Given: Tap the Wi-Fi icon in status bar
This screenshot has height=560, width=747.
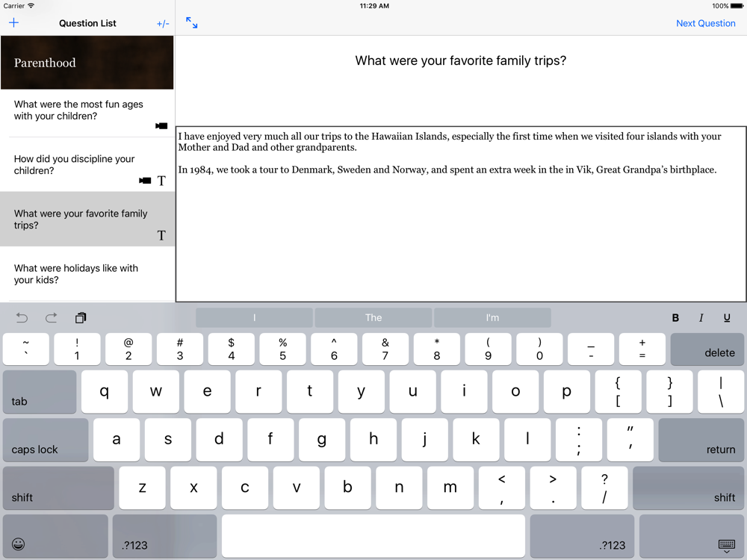Looking at the screenshot, I should click(x=31, y=6).
